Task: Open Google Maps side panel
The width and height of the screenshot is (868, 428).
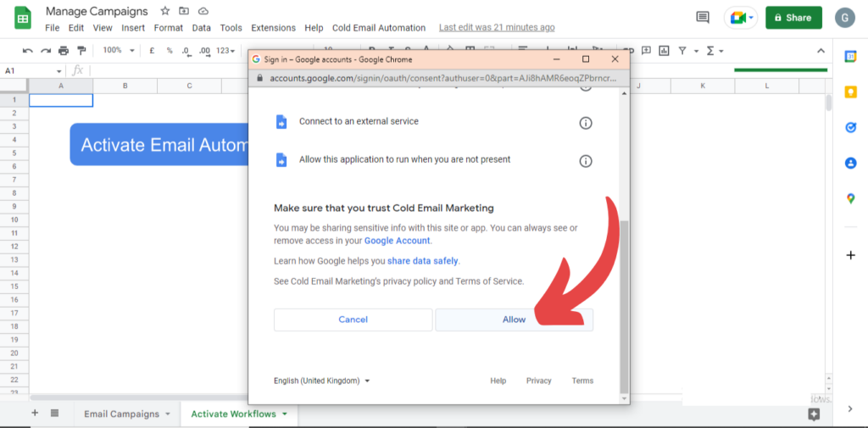Action: click(850, 198)
